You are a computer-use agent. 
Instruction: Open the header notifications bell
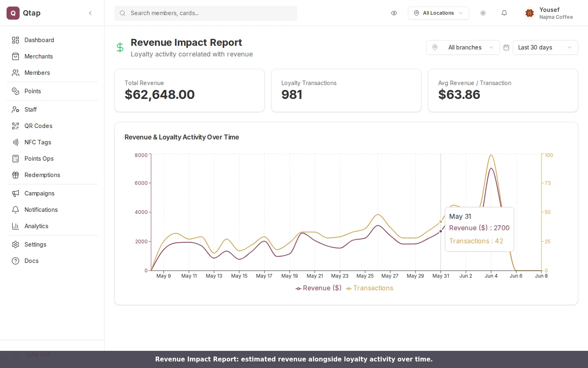pyautogui.click(x=504, y=13)
